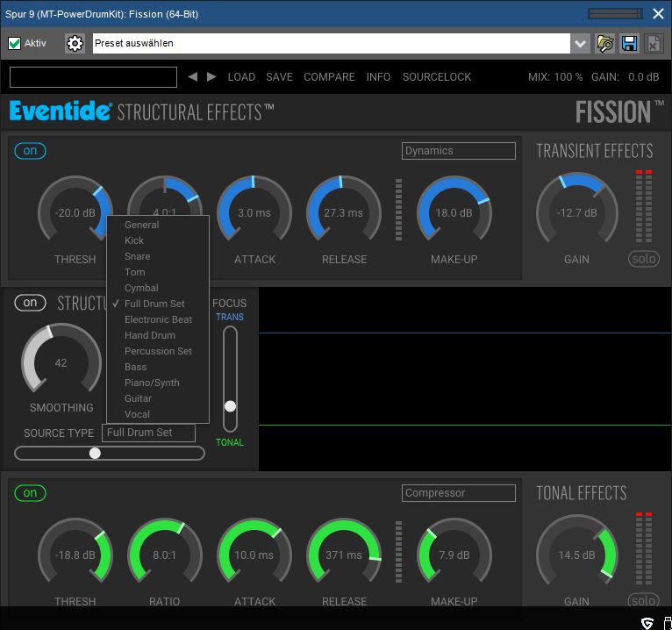Image resolution: width=672 pixels, height=630 pixels.
Task: Open the INFO button
Action: [x=378, y=76]
